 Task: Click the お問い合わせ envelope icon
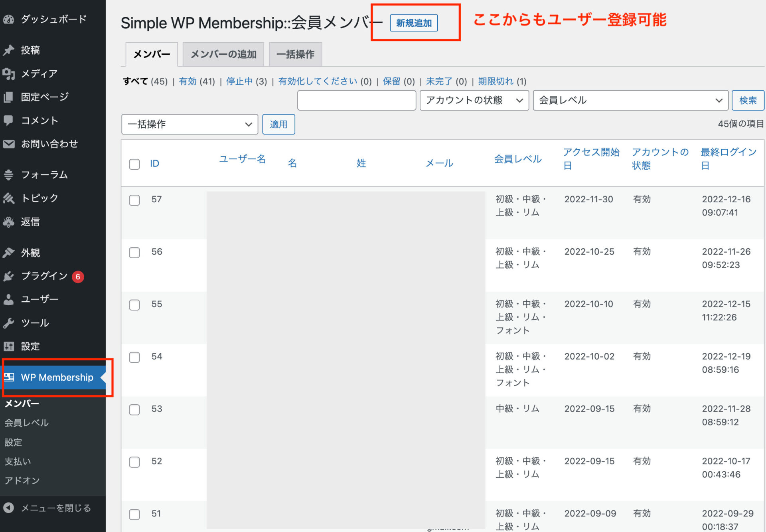9,144
